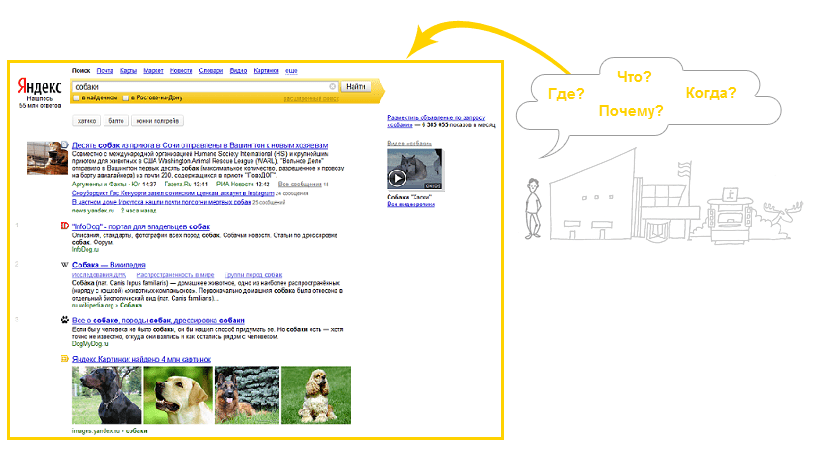
Task: Click the Wikipedia W favicon
Action: [x=64, y=265]
